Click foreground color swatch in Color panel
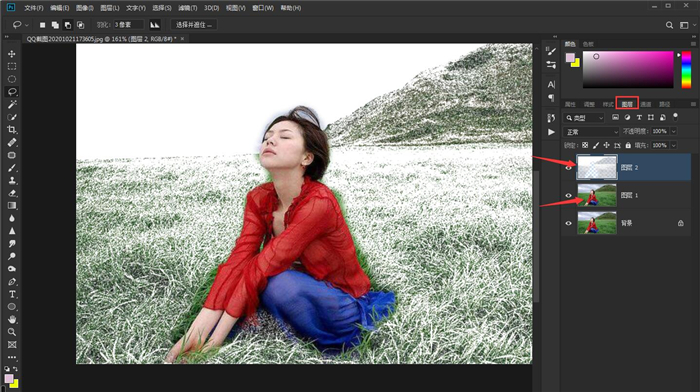 570,57
